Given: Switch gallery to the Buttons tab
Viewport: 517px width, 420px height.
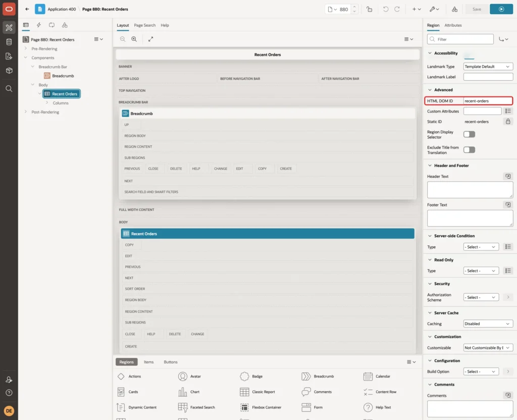Looking at the screenshot, I should click(x=171, y=362).
